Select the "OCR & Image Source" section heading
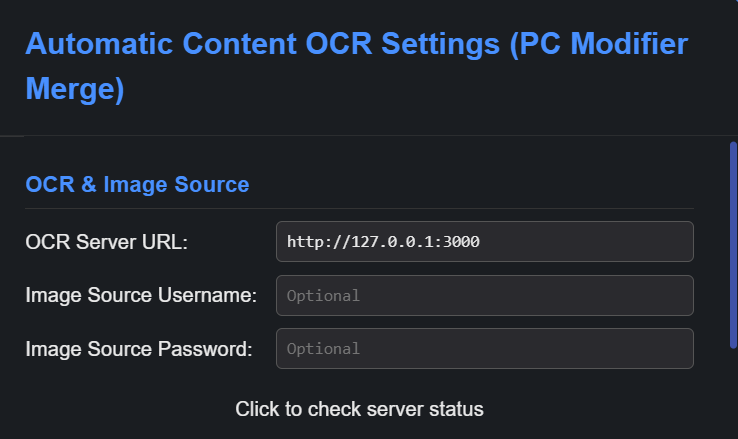 point(137,185)
